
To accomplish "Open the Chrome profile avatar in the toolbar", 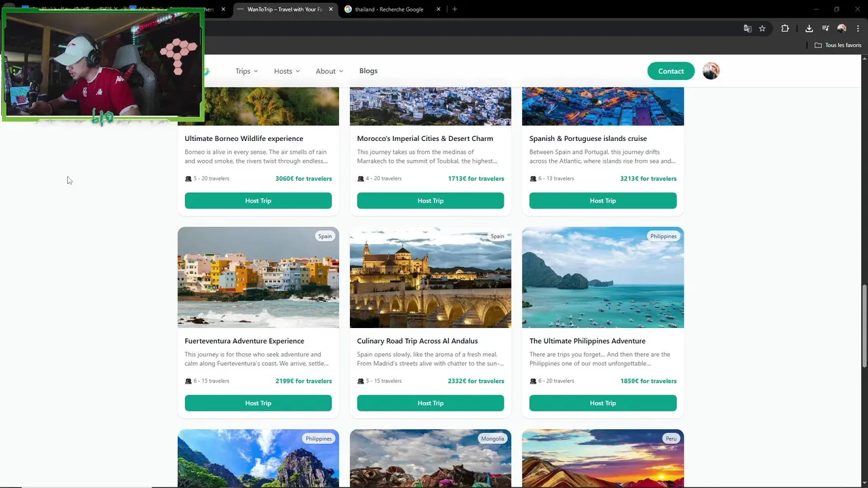I will tap(842, 28).
